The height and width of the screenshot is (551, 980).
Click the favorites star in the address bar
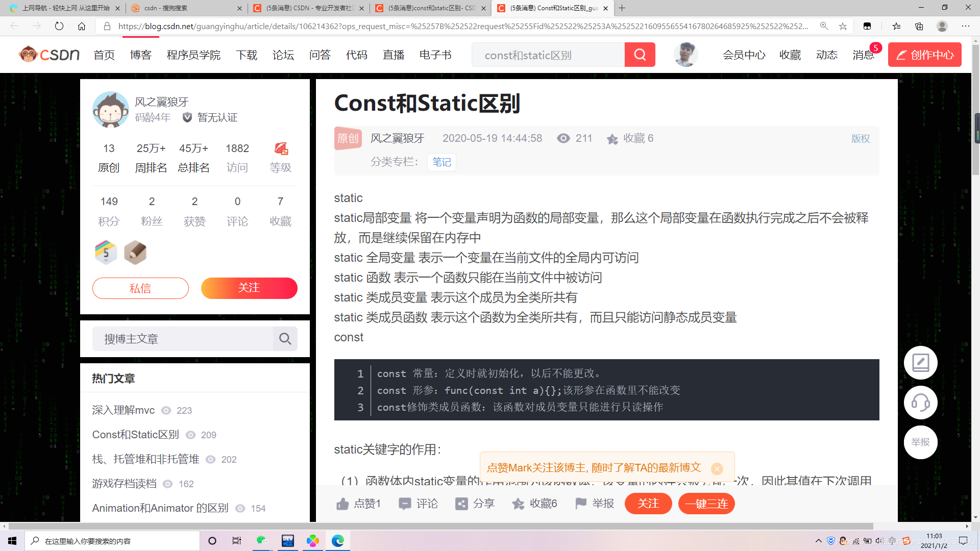click(843, 26)
